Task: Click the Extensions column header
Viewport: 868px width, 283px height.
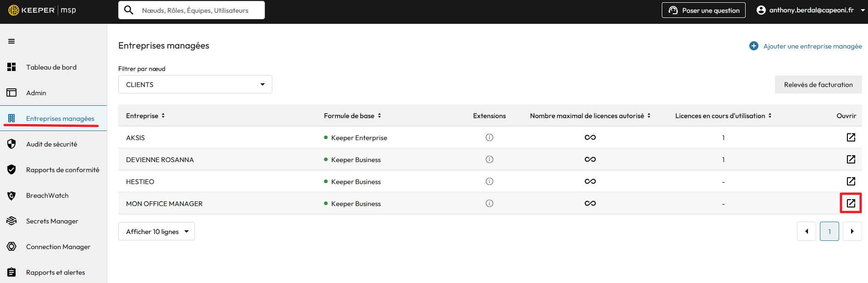Action: click(x=489, y=116)
